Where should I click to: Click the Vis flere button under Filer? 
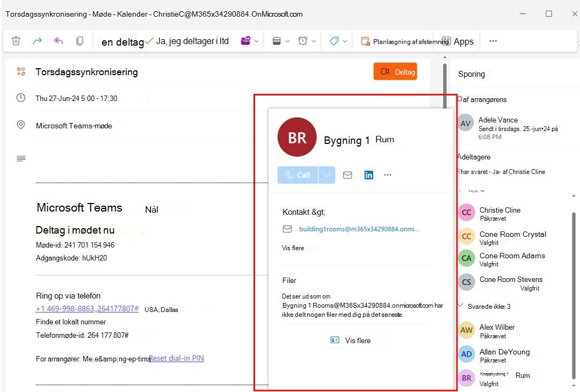pos(356,340)
